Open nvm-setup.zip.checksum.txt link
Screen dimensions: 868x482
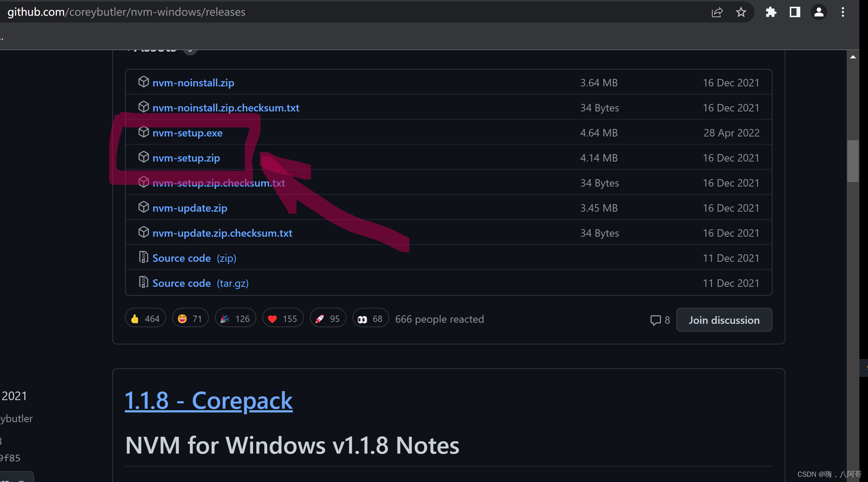click(219, 183)
